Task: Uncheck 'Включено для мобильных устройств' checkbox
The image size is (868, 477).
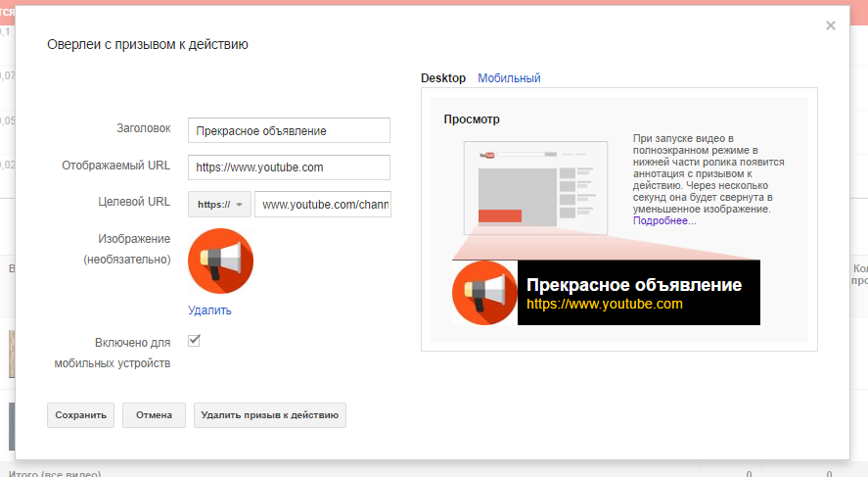Action: click(x=194, y=341)
